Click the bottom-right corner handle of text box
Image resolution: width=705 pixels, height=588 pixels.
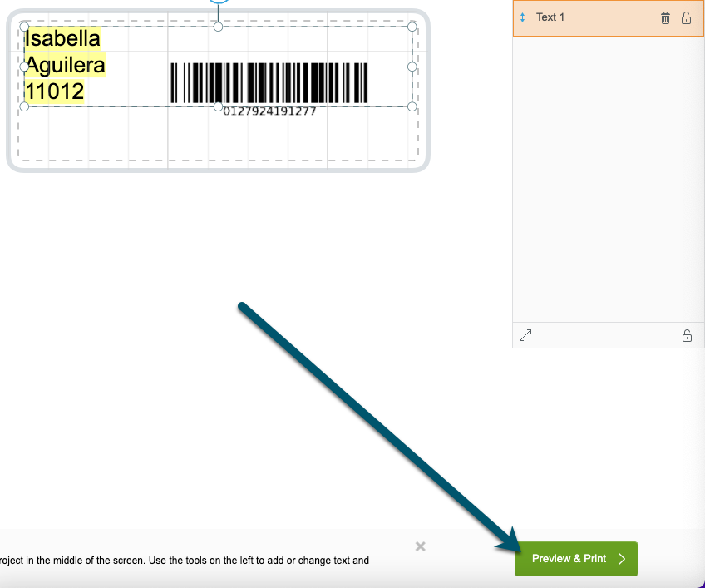pos(412,106)
